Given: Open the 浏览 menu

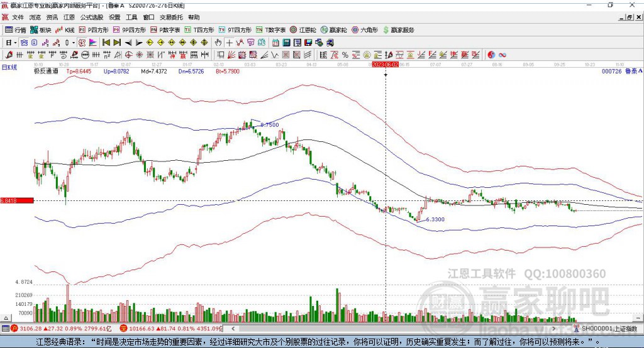Looking at the screenshot, I should pyautogui.click(x=35, y=17).
